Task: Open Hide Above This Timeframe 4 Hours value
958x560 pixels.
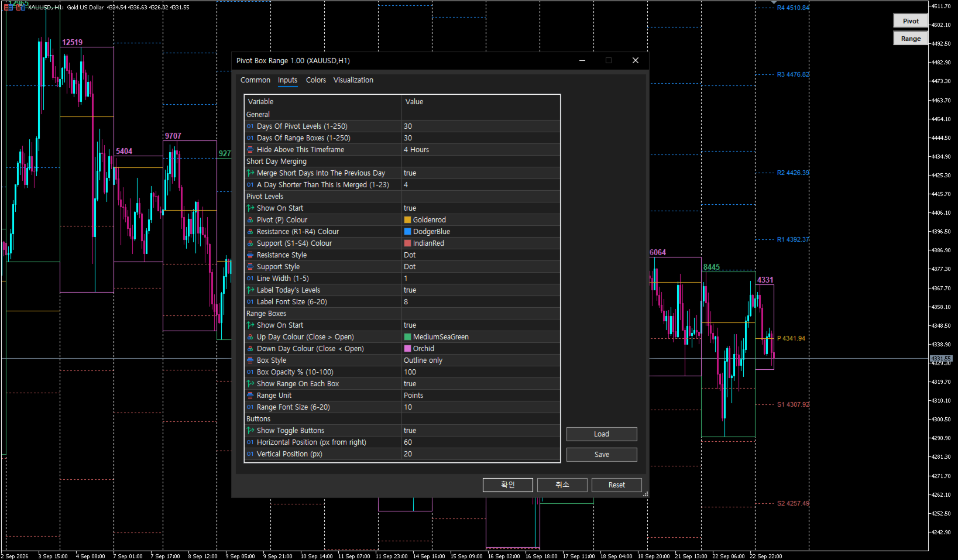Action: [480, 150]
